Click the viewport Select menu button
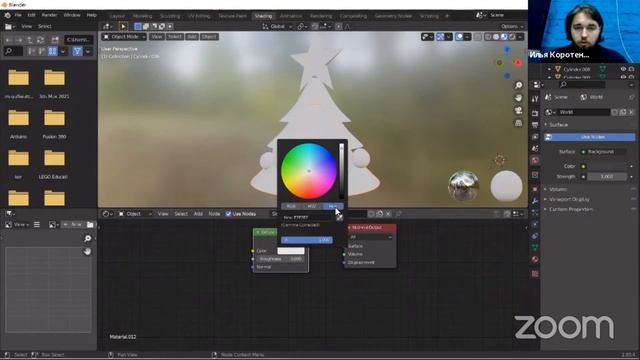 coord(175,37)
